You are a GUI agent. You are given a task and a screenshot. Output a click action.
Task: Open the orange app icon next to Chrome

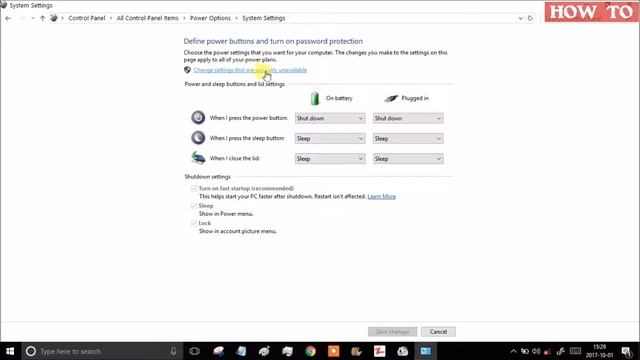(333, 351)
